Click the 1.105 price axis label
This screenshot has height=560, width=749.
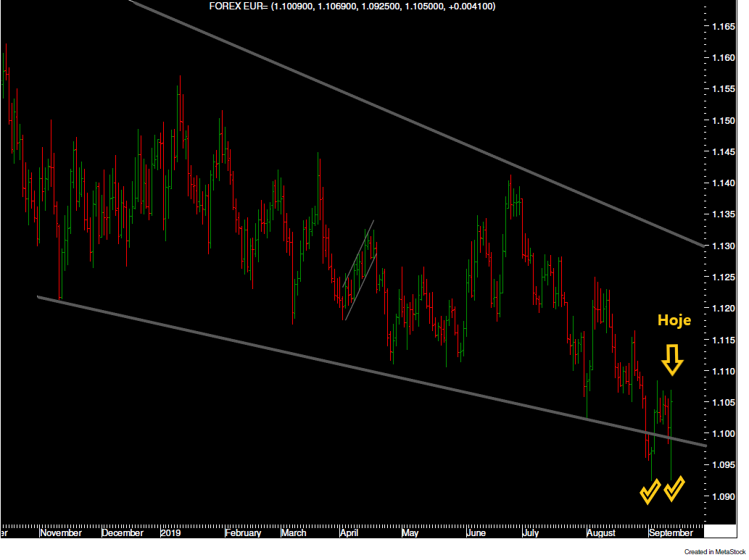tap(724, 403)
